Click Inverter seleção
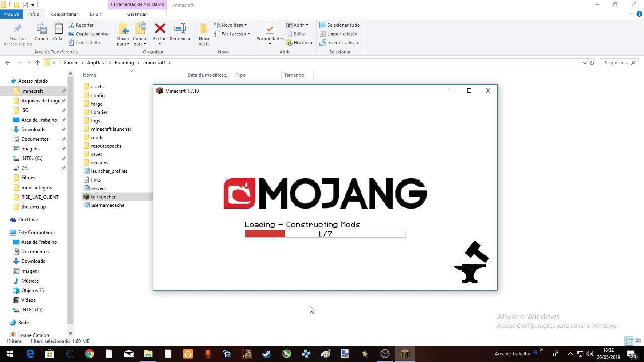 [x=339, y=43]
